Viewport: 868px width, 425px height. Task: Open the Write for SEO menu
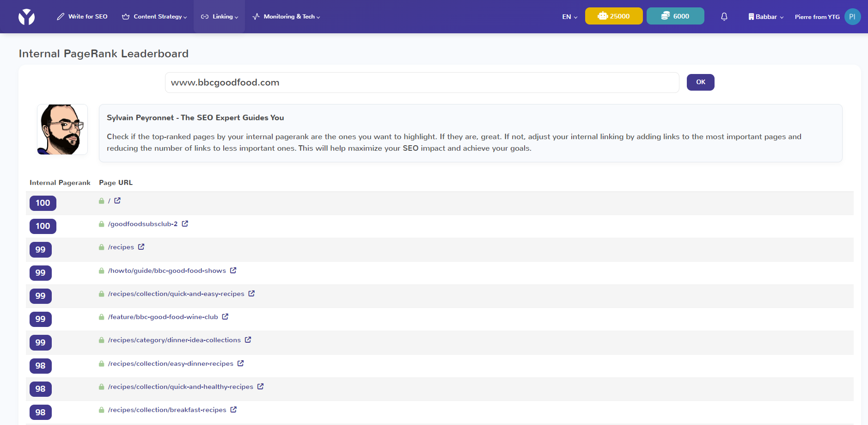[x=82, y=17]
